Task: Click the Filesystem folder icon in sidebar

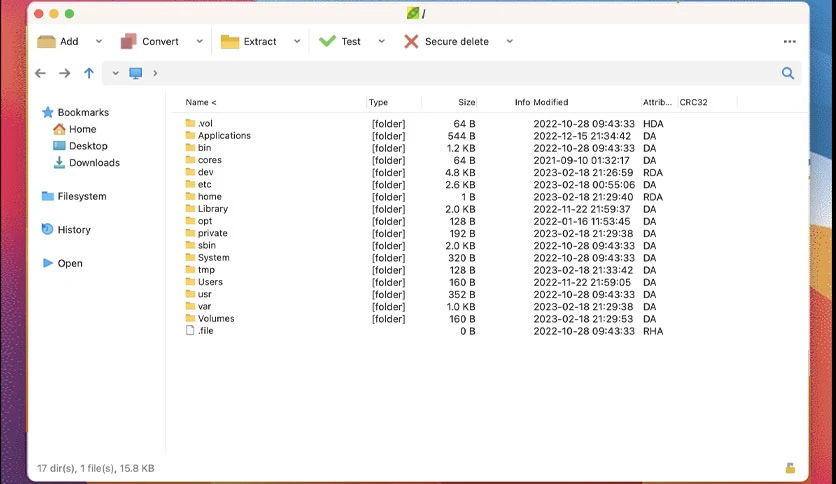Action: [x=47, y=196]
